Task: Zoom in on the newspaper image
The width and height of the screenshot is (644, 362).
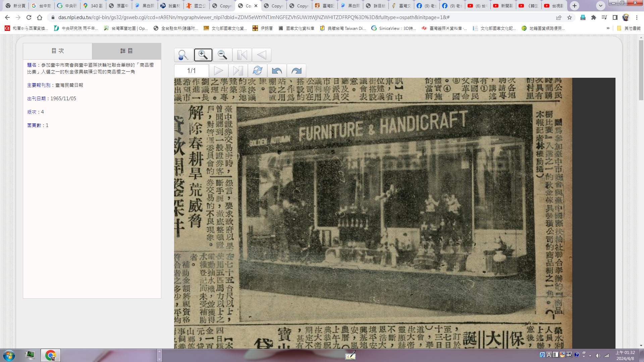Action: click(x=203, y=55)
